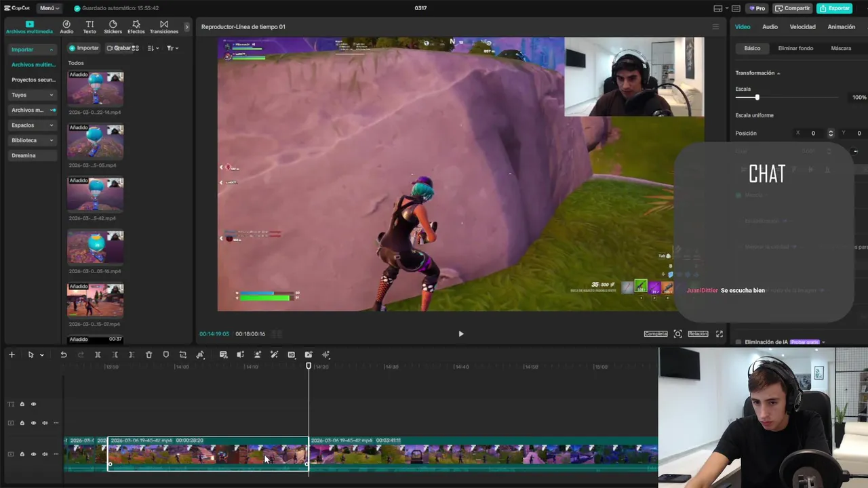Open selection tool mode dropdown arrow
The width and height of the screenshot is (868, 488).
coord(41,354)
